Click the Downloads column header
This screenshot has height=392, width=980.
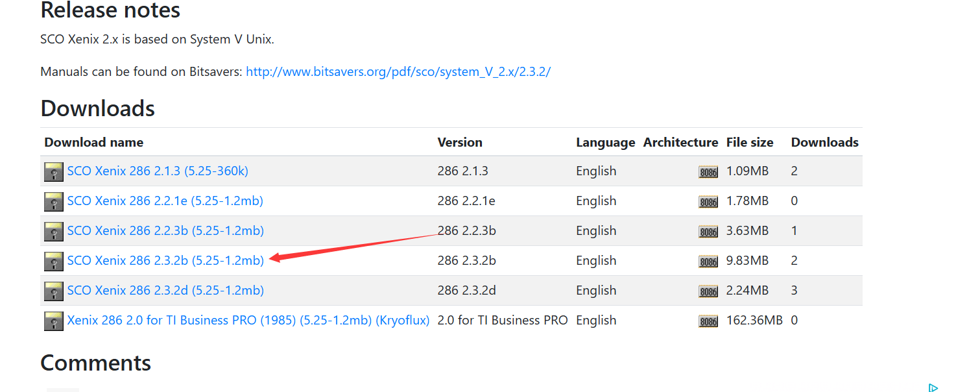tap(825, 142)
